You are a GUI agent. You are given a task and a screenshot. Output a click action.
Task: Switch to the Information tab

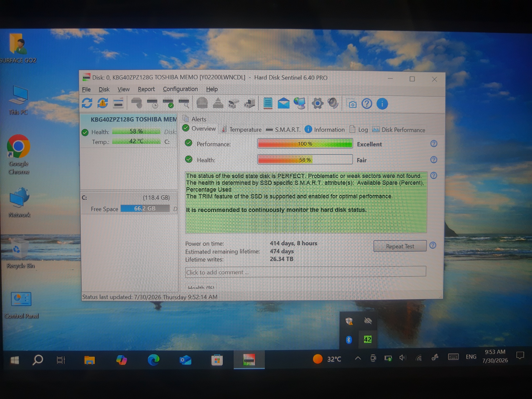(x=325, y=130)
